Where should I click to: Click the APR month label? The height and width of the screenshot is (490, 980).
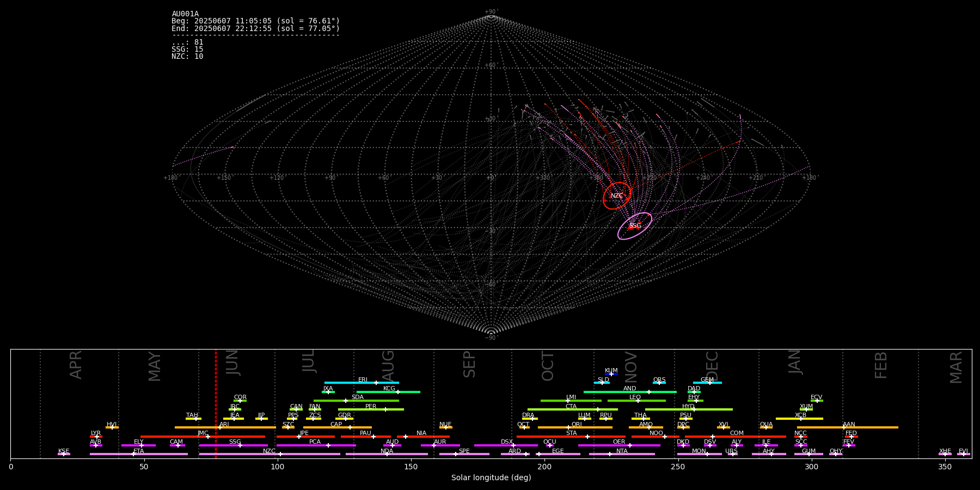coord(76,365)
